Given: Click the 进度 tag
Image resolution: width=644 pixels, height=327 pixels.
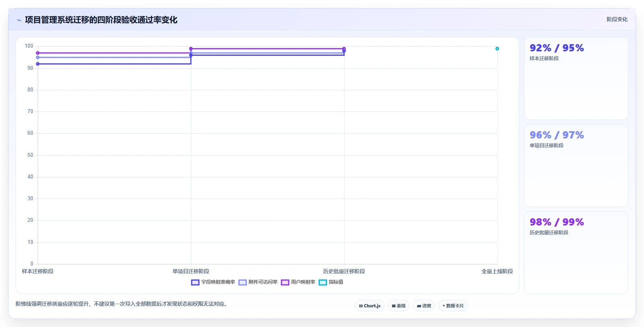Looking at the screenshot, I should pos(424,306).
